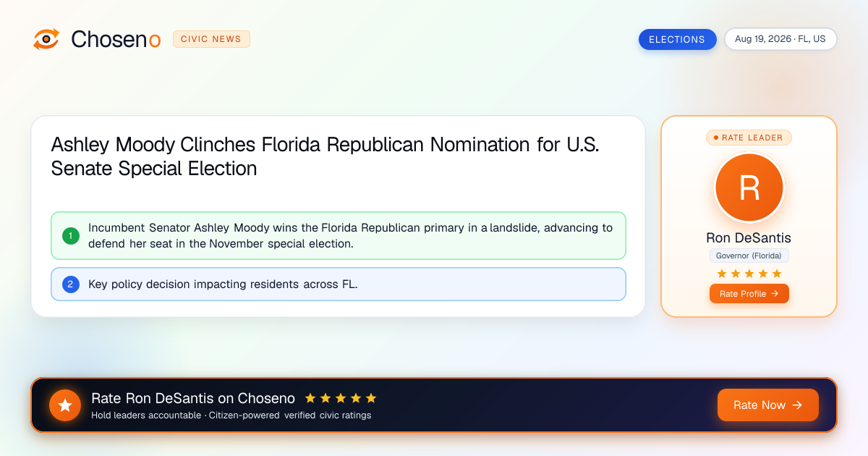Open the Ron DeSantis profile name
868x456 pixels.
(x=749, y=238)
